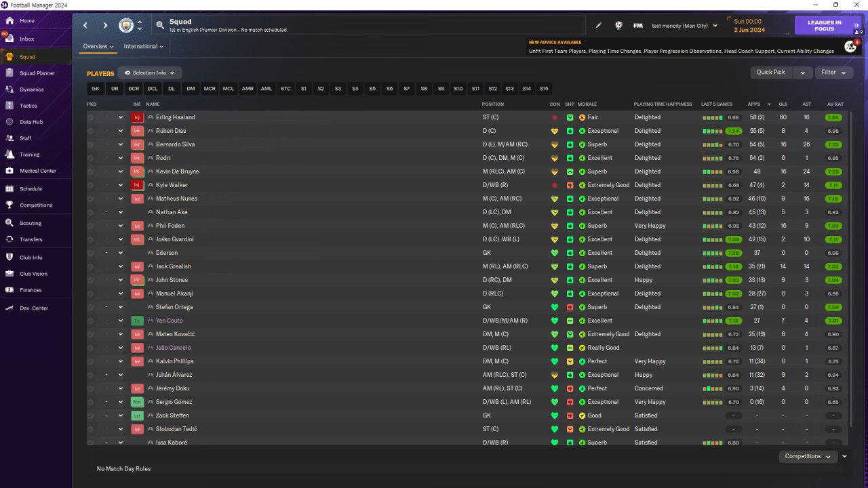
Task: Navigate forward with the right arrow
Action: point(105,26)
